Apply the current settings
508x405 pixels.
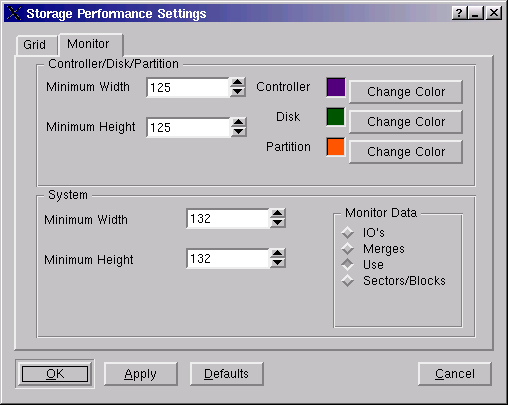pos(140,374)
